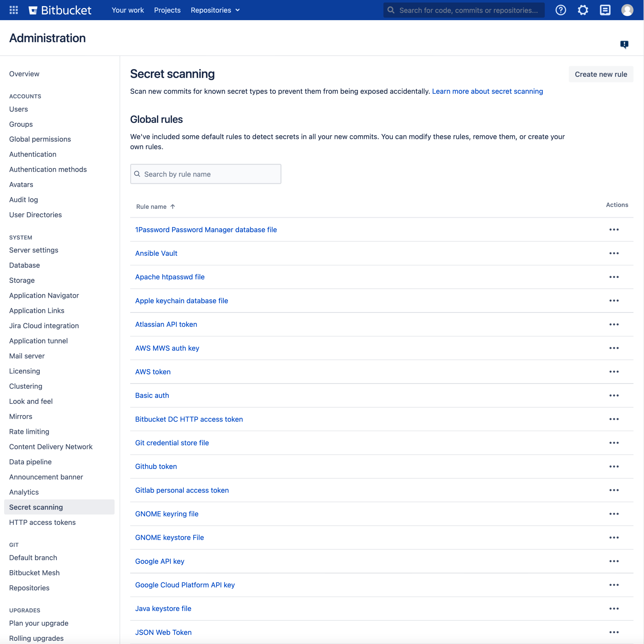Image resolution: width=644 pixels, height=644 pixels.
Task: Open Announcement banner settings
Action: coord(46,477)
